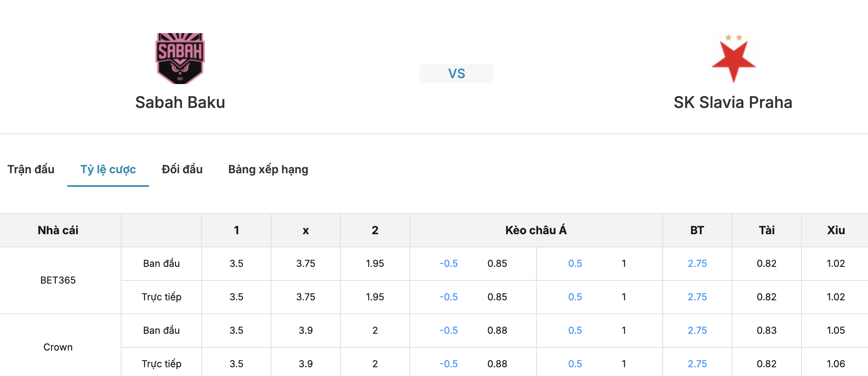Select the Crown bookmaker cell
Image resolution: width=868 pixels, height=376 pixels.
click(x=58, y=347)
